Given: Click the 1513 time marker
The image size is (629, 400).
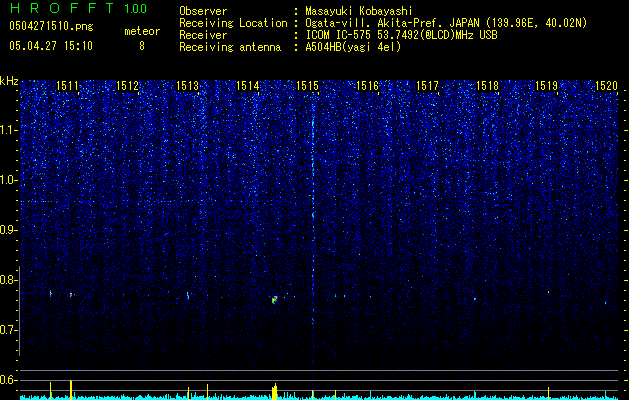Looking at the screenshot, I should click(187, 85).
